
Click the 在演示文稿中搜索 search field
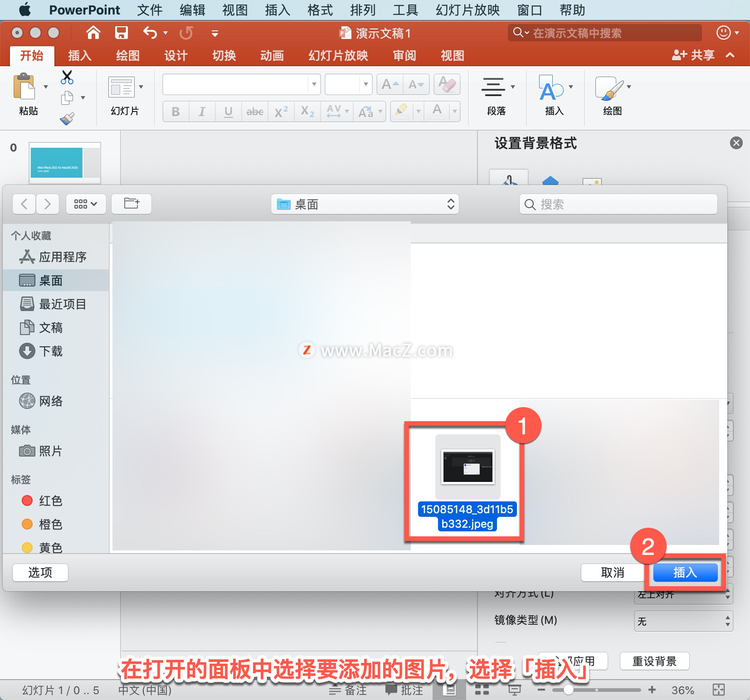[x=605, y=33]
